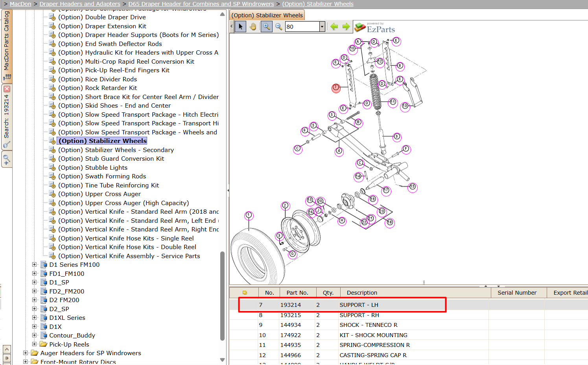The width and height of the screenshot is (588, 365).
Task: Click the zoom out magnifier
Action: point(278,27)
